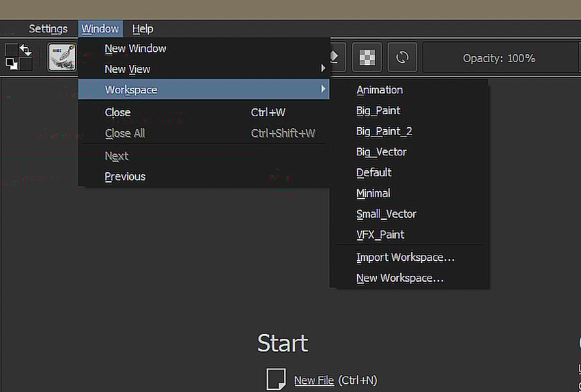Switch to the VFX_Paint workspace
Image resolution: width=581 pixels, height=392 pixels.
[x=409, y=235]
